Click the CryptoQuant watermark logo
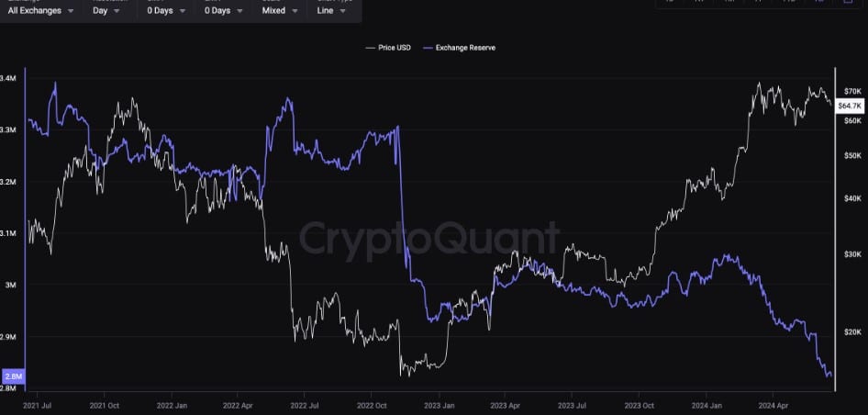868x415 pixels. coord(429,239)
